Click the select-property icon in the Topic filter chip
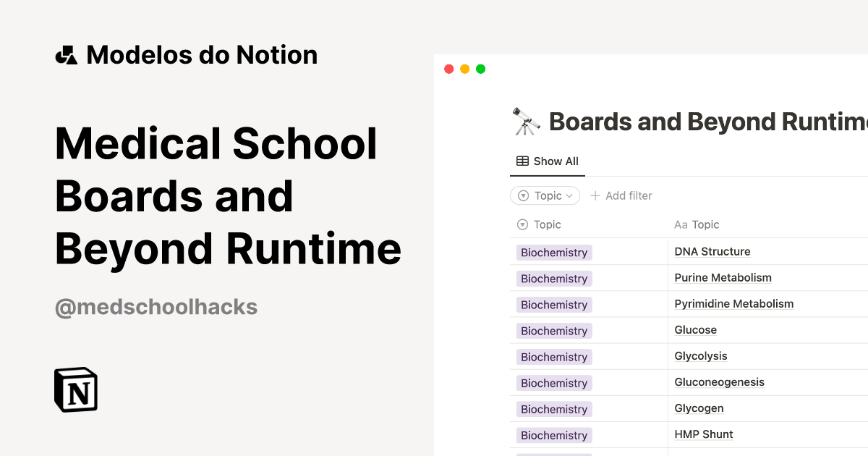868x456 pixels. (524, 195)
